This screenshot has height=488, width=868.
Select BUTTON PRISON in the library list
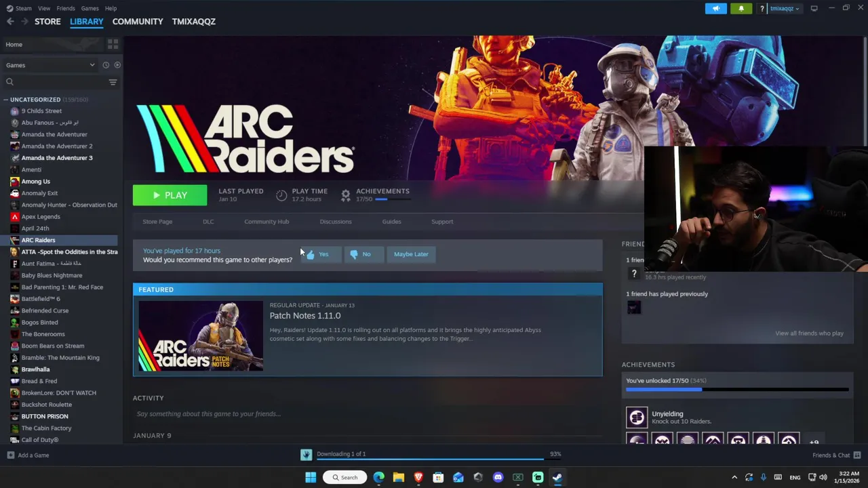pos(45,416)
